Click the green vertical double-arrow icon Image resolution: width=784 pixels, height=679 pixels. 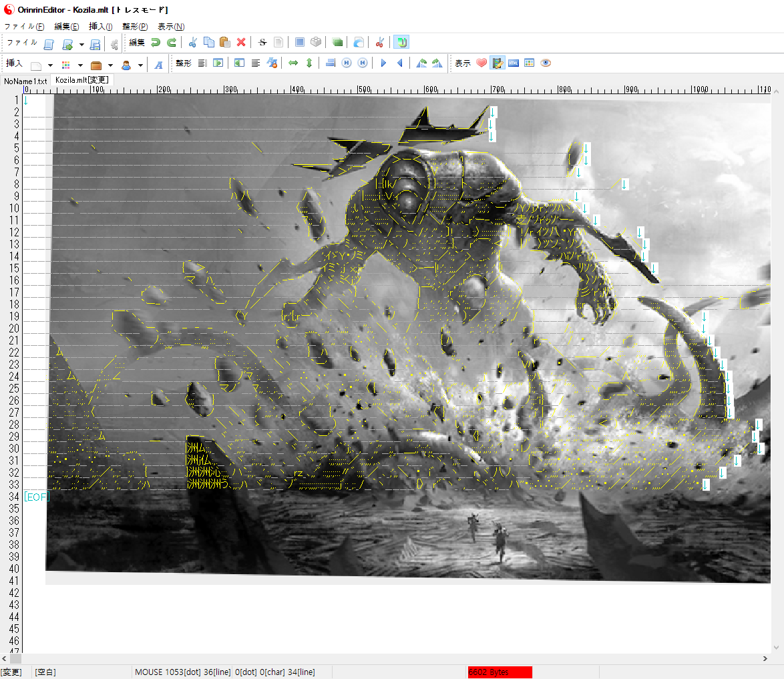(309, 63)
